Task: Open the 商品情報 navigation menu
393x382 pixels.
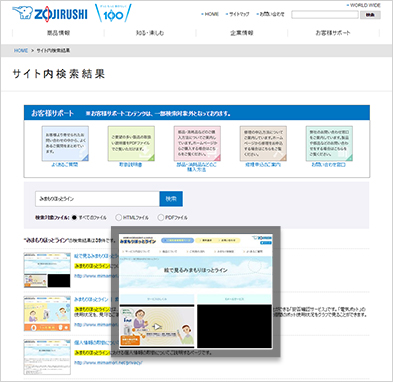Action: (x=58, y=33)
